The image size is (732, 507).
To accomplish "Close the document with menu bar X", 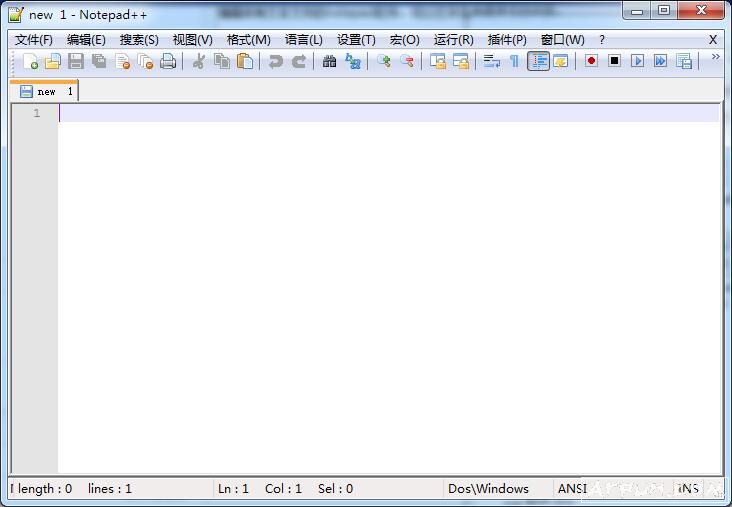I will point(713,40).
